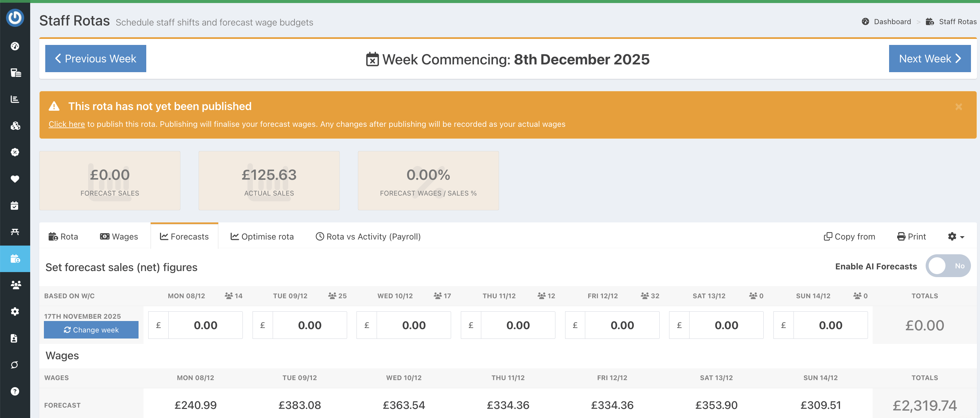
Task: Select the Rota vs Activity (Payroll) tab
Action: point(368,237)
